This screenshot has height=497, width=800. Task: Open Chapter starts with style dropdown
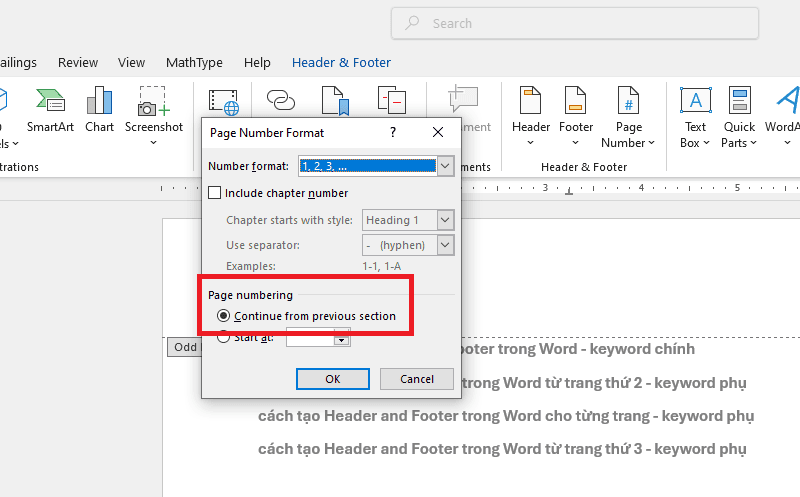[x=445, y=220]
